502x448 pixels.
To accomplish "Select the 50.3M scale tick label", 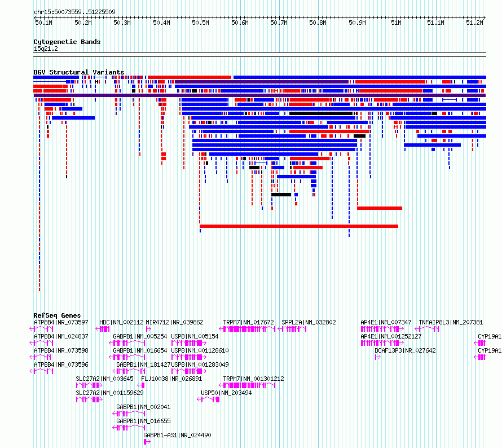I will pyautogui.click(x=122, y=23).
